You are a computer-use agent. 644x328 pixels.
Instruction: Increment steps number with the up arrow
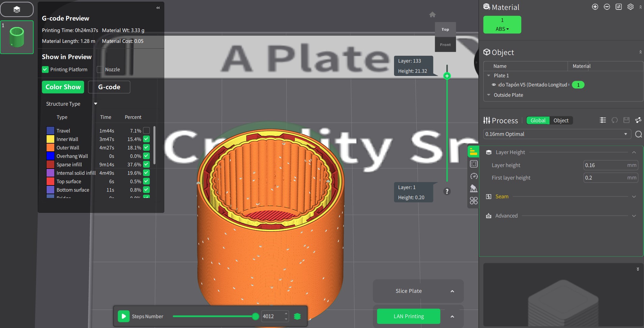286,313
